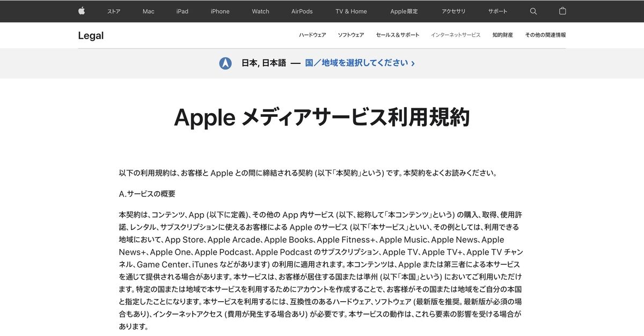Click the 日本, 日本語 region text
This screenshot has height=336, width=644.
(x=264, y=63)
